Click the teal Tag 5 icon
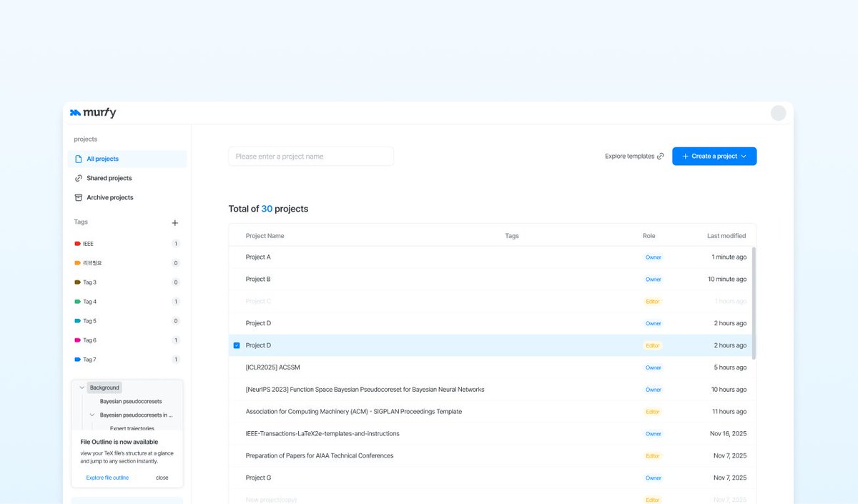The image size is (858, 504). (77, 321)
